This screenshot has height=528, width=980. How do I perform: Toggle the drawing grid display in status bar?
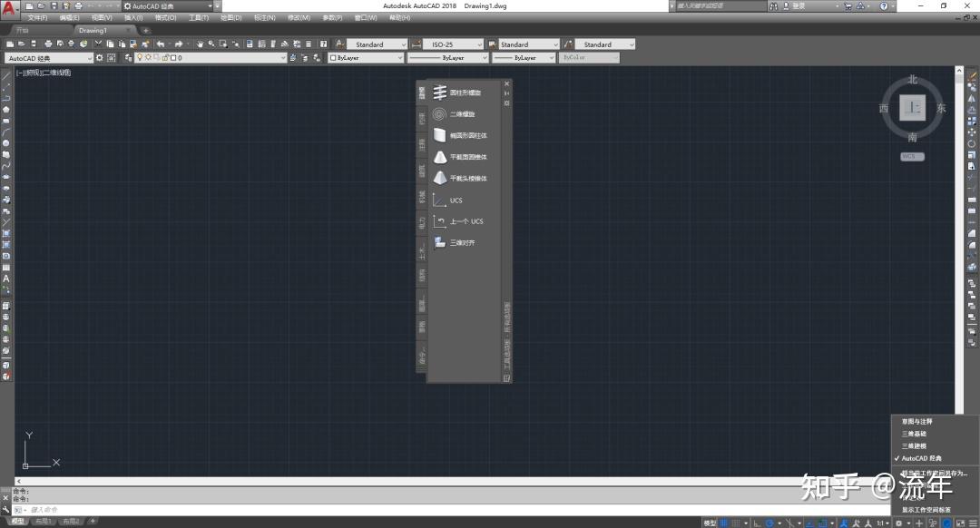point(723,523)
